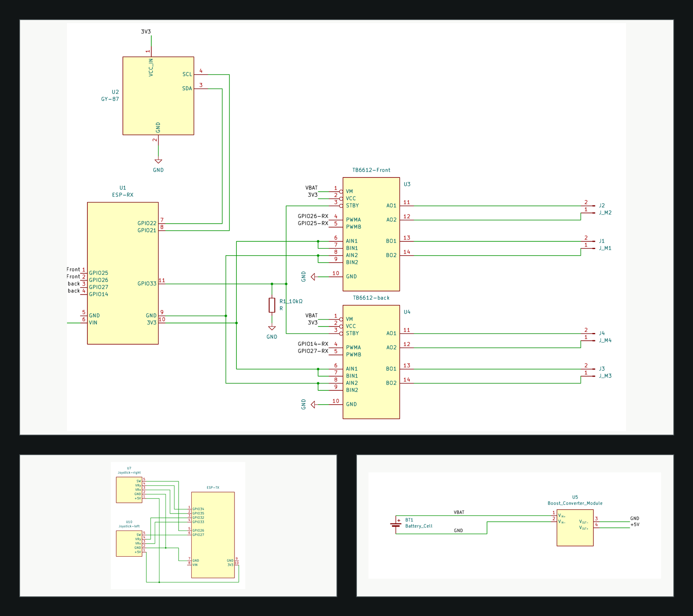
Task: Select the Joystick-right U7 component
Action: [x=129, y=490]
